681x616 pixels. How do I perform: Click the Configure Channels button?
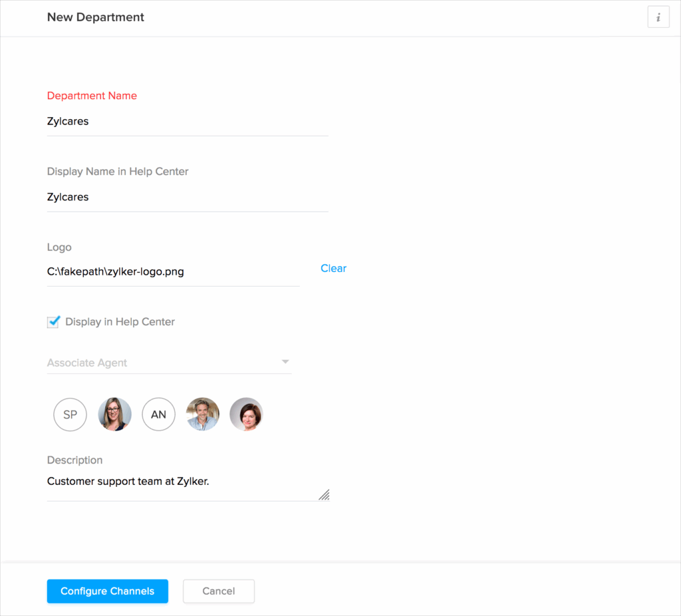[107, 591]
